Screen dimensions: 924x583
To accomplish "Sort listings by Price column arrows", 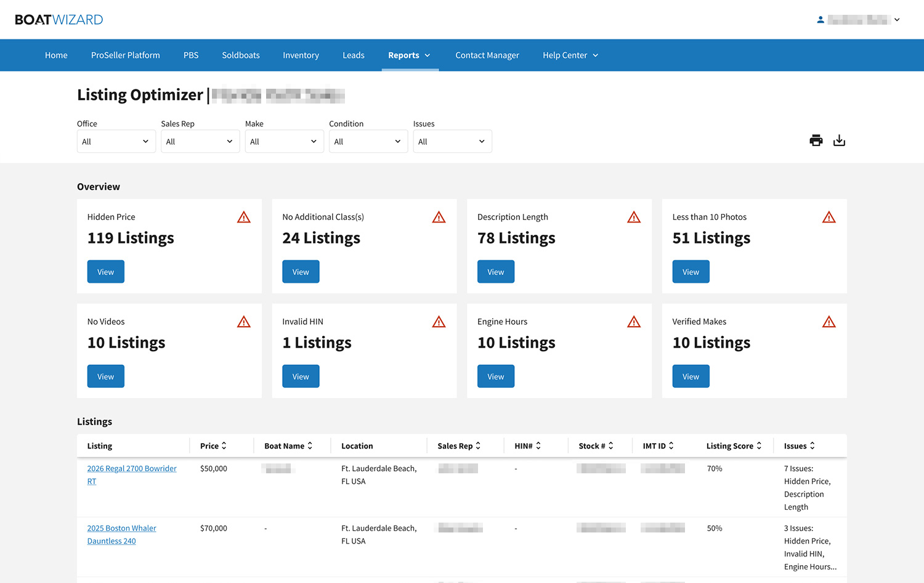I will (224, 446).
